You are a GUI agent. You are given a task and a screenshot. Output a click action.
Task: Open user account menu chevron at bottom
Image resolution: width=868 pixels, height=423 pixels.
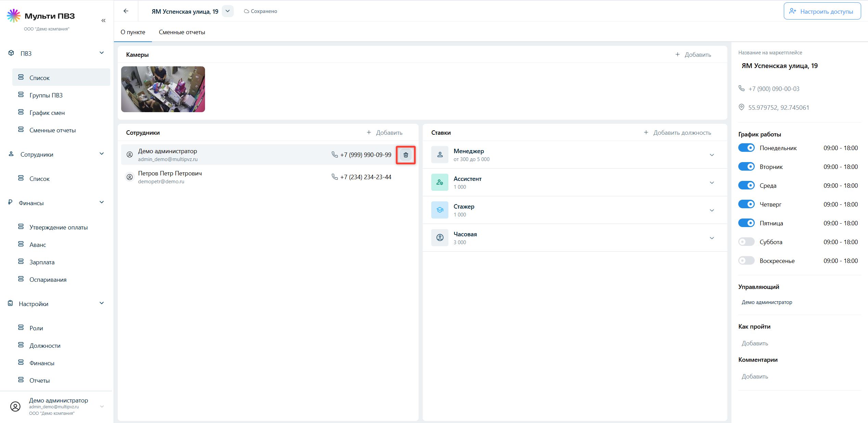[x=102, y=407]
